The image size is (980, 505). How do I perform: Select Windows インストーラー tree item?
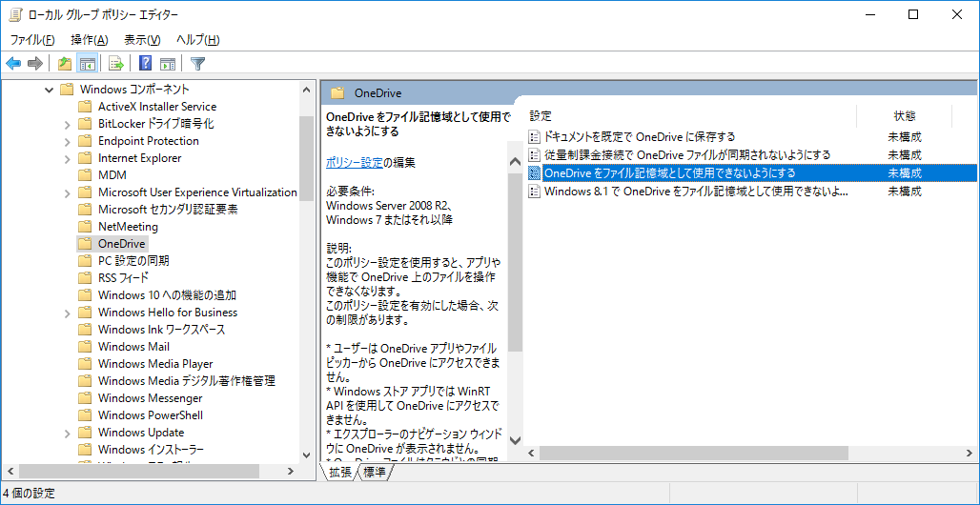[x=151, y=450]
